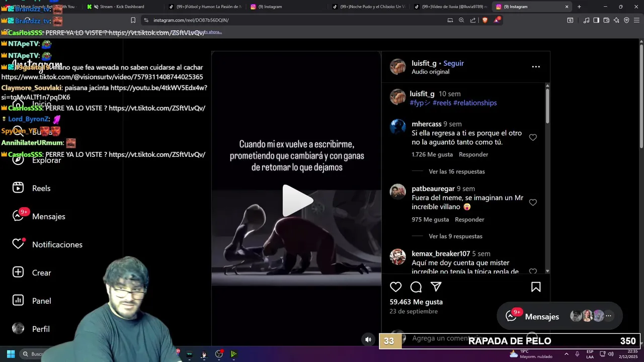Reply to patbeauregar comment

point(469,219)
